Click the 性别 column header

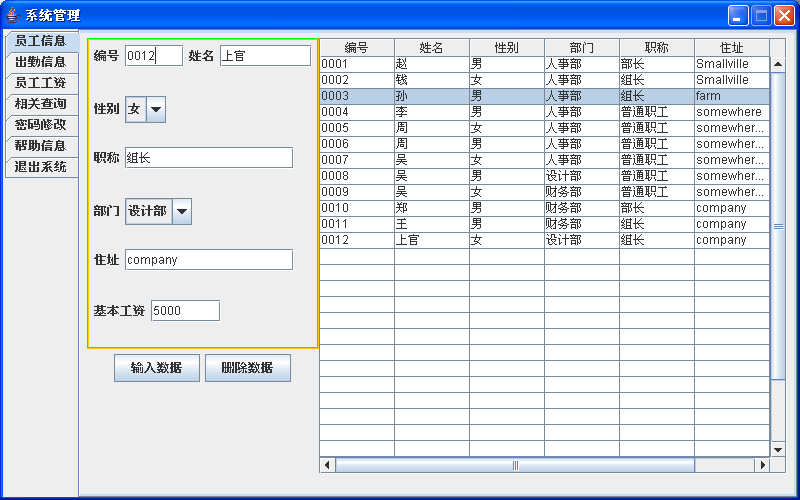pos(507,47)
